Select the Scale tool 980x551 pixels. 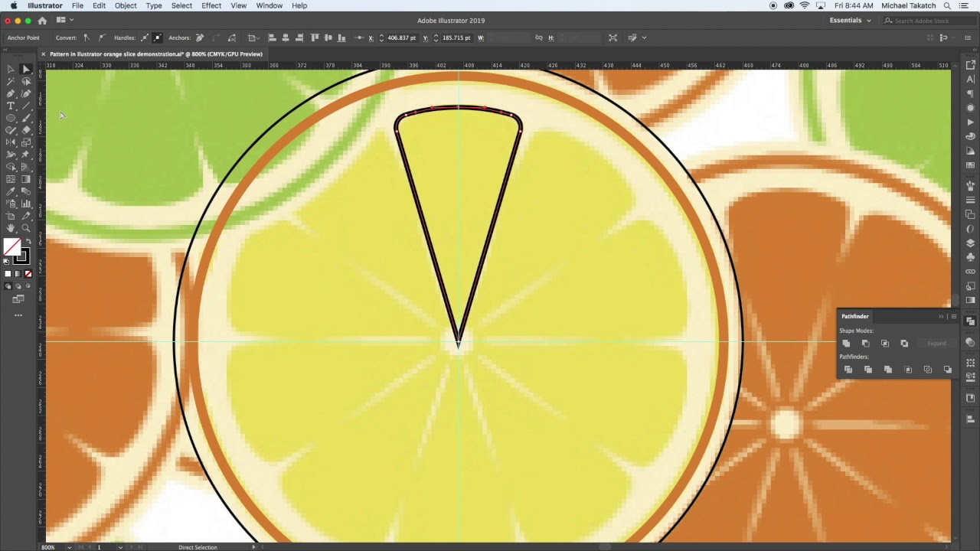tap(26, 142)
